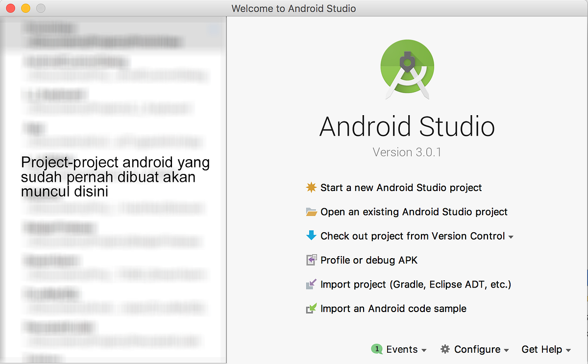588x364 pixels.
Task: Select the folder icon beside Open an existing project
Action: (x=311, y=212)
